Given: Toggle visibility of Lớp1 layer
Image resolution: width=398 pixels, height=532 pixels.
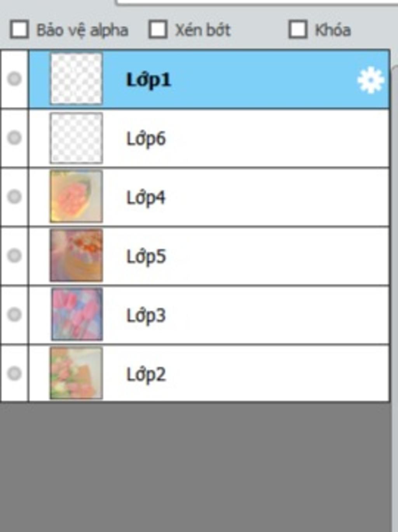Looking at the screenshot, I should point(15,79).
